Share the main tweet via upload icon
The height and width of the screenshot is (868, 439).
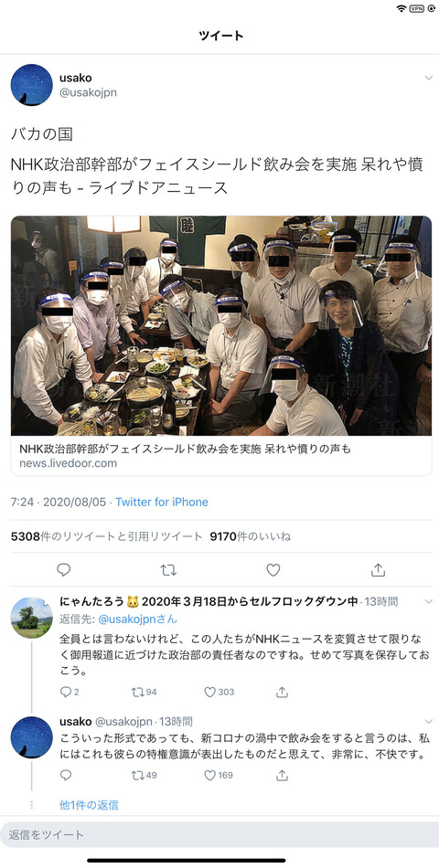[x=378, y=569]
